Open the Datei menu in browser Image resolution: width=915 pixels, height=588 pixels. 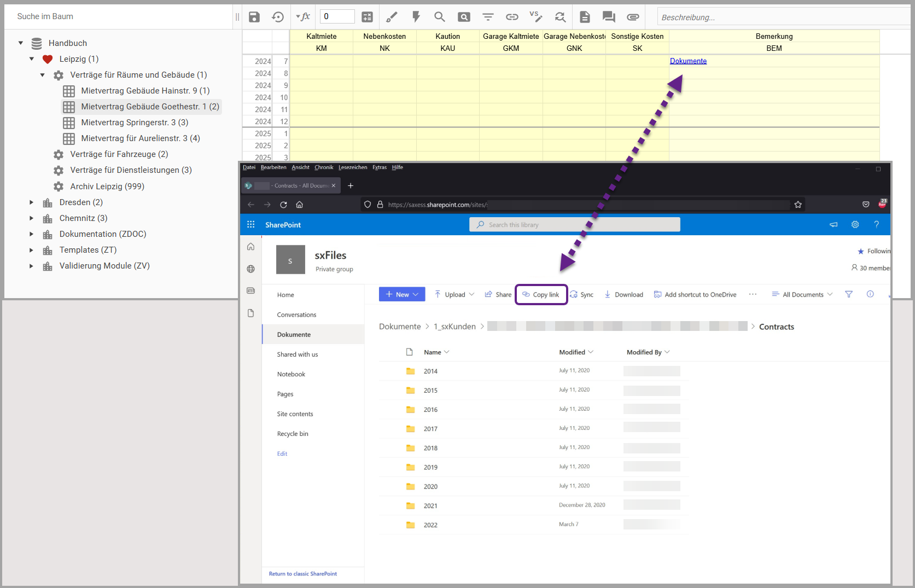coord(249,167)
